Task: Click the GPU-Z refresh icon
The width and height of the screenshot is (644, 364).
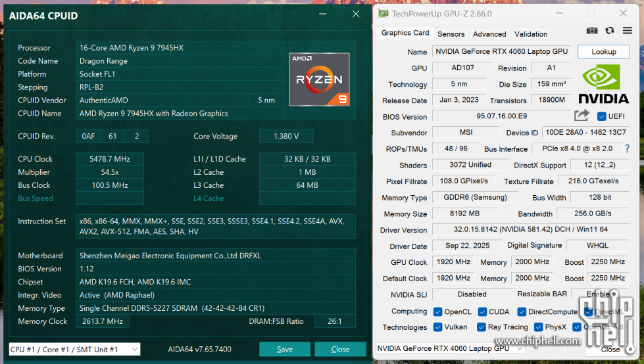Action: pyautogui.click(x=610, y=31)
